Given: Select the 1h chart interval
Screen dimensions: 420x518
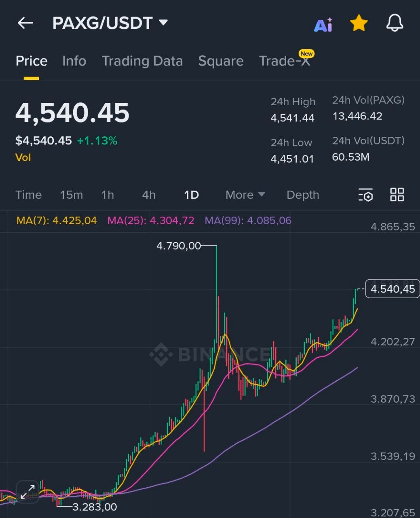Looking at the screenshot, I should 108,195.
